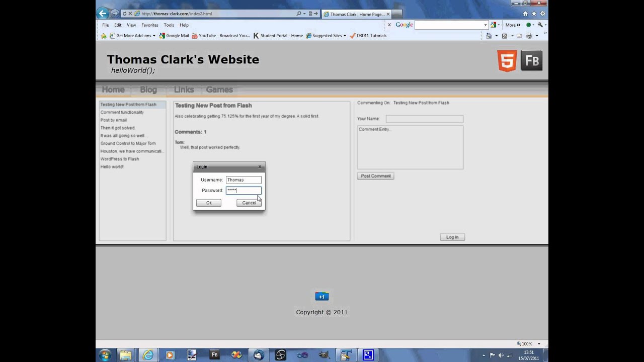Close the Login dialog with its X

(260, 167)
